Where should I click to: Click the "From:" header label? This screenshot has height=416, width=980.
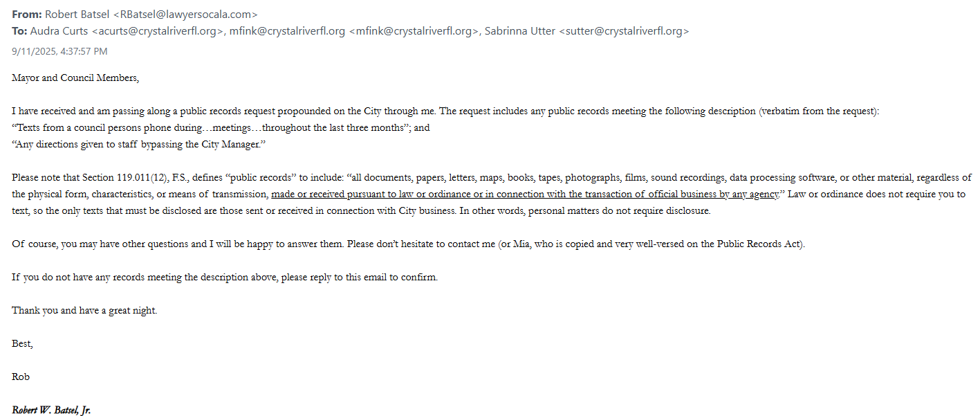point(27,14)
